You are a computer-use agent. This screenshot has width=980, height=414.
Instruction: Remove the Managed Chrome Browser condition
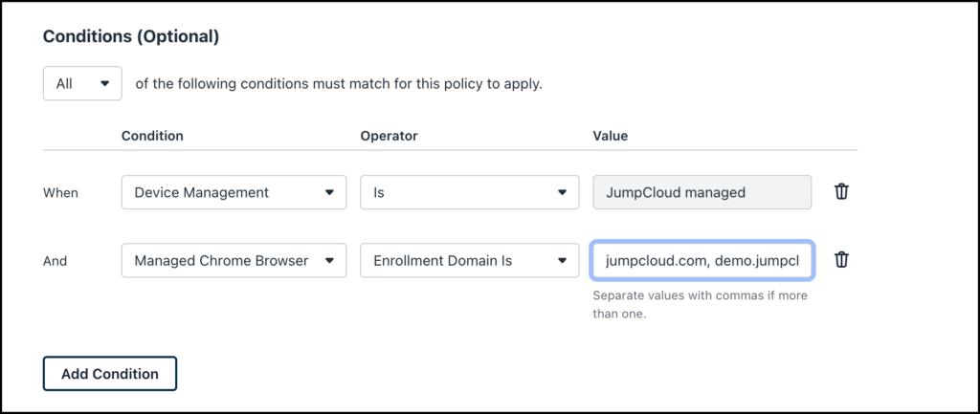point(841,260)
